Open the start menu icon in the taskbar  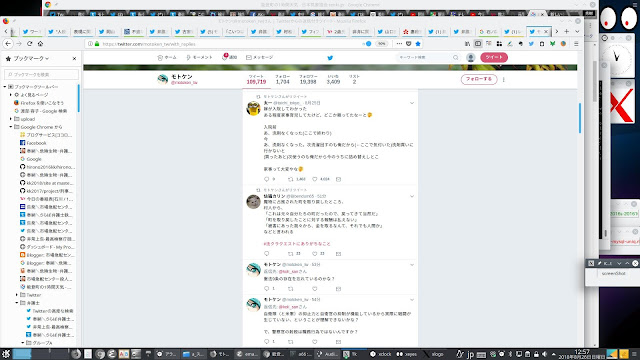pos(6,354)
